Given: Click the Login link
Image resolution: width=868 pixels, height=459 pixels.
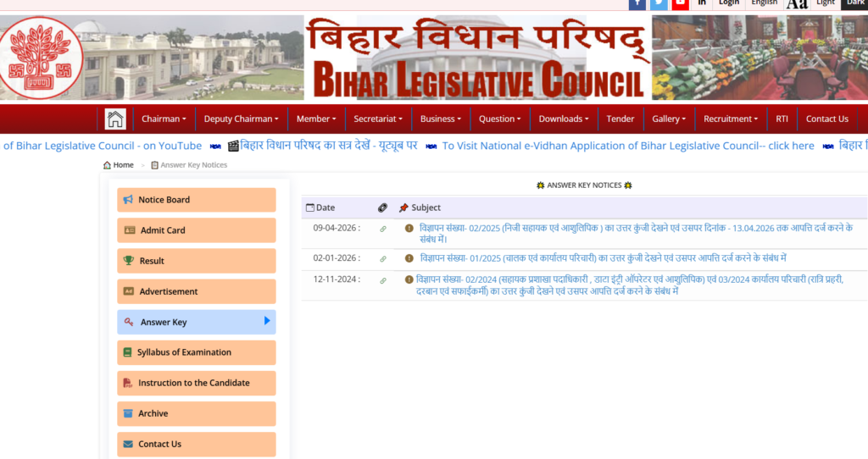Looking at the screenshot, I should pos(728,3).
